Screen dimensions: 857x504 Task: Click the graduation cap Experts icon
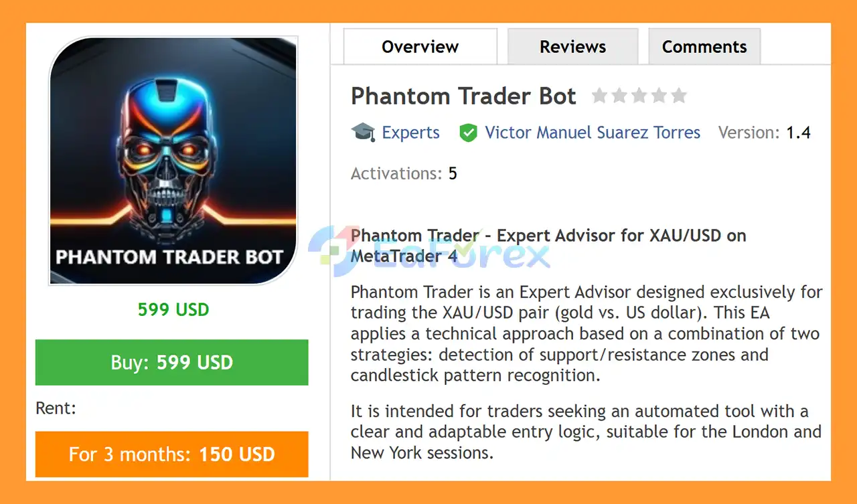[363, 133]
